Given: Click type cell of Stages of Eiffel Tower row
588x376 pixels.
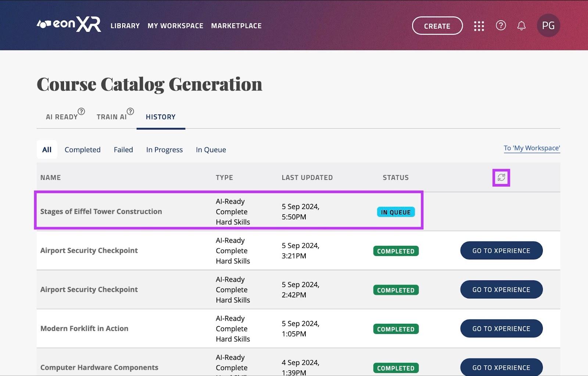Looking at the screenshot, I should coord(233,212).
